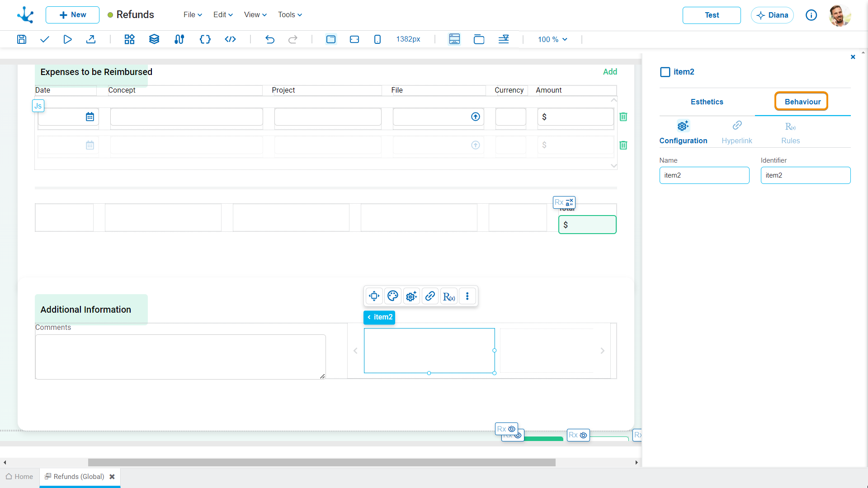Click the export/publish arrow icon
868x488 pixels.
point(91,39)
